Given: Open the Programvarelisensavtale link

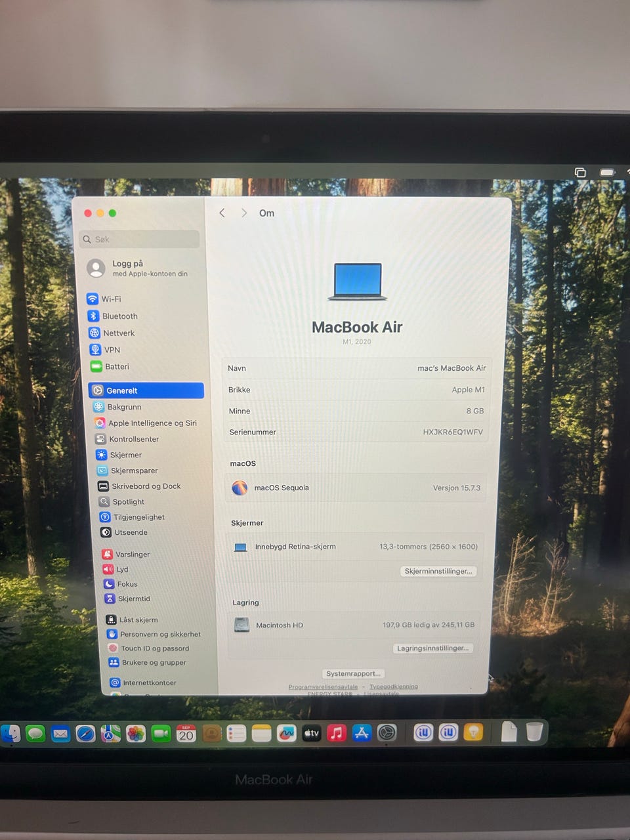Looking at the screenshot, I should [x=323, y=686].
